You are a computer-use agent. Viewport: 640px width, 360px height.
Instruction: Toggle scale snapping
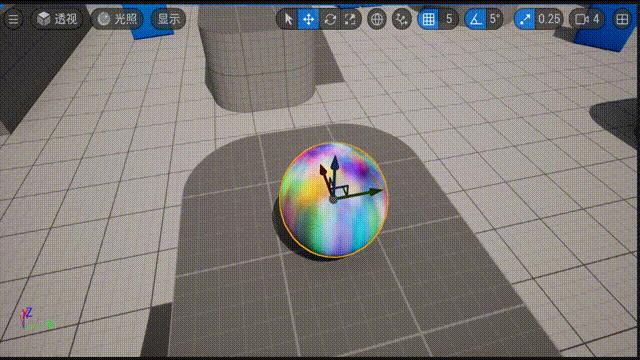point(524,19)
